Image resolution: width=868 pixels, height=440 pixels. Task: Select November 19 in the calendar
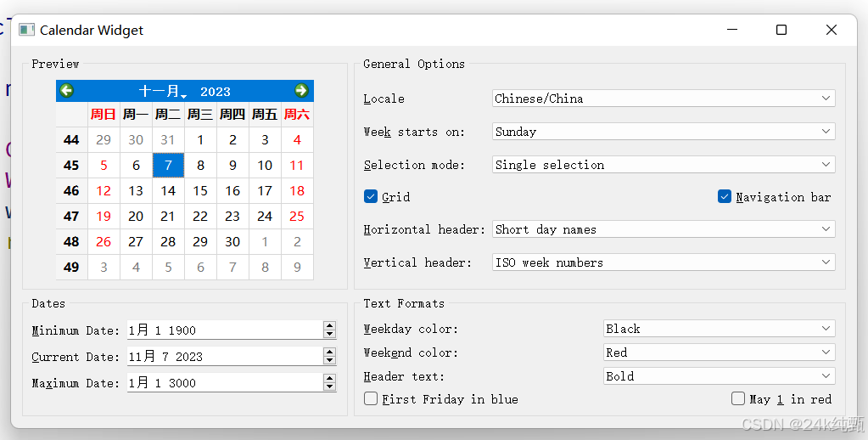pyautogui.click(x=104, y=216)
